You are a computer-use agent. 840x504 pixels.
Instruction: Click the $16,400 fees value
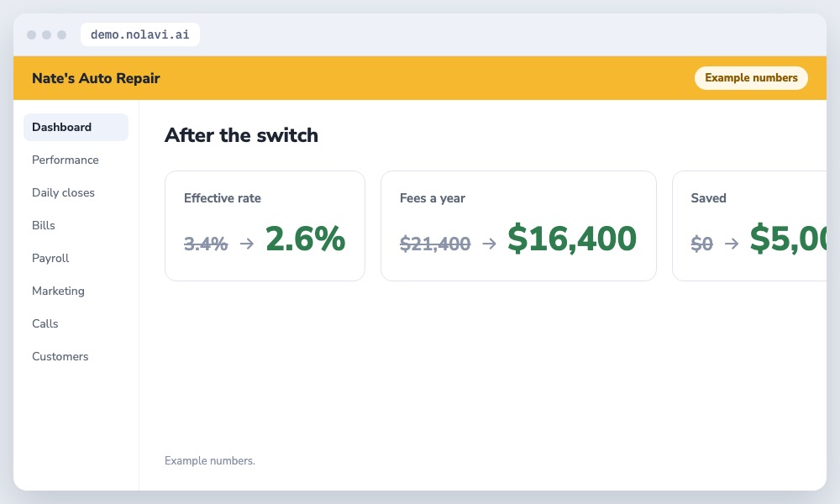point(572,239)
